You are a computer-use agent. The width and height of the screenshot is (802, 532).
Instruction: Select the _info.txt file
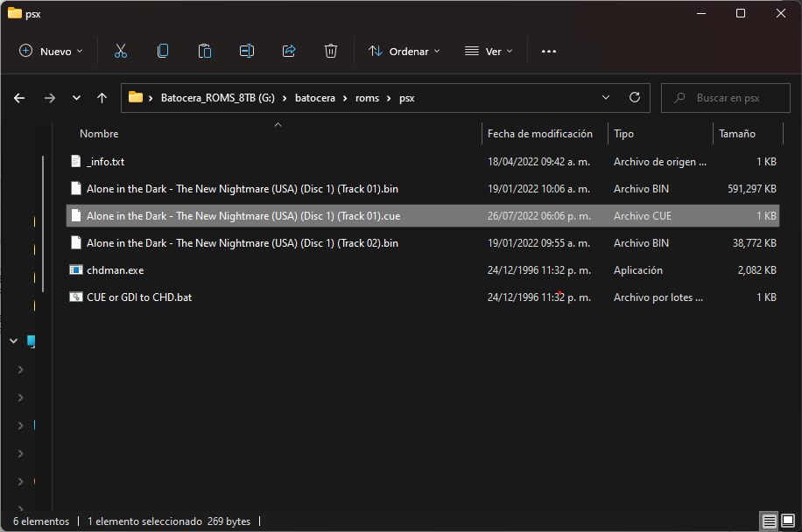[423, 162]
